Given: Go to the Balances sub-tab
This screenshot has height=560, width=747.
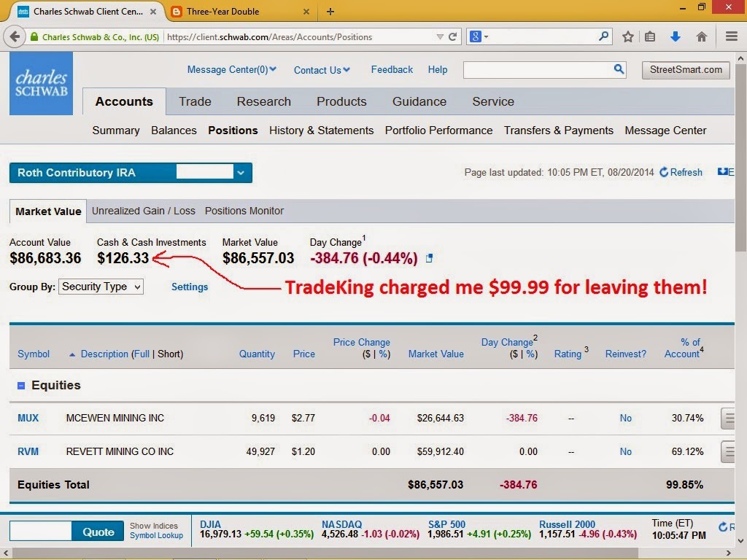Looking at the screenshot, I should pos(174,131).
